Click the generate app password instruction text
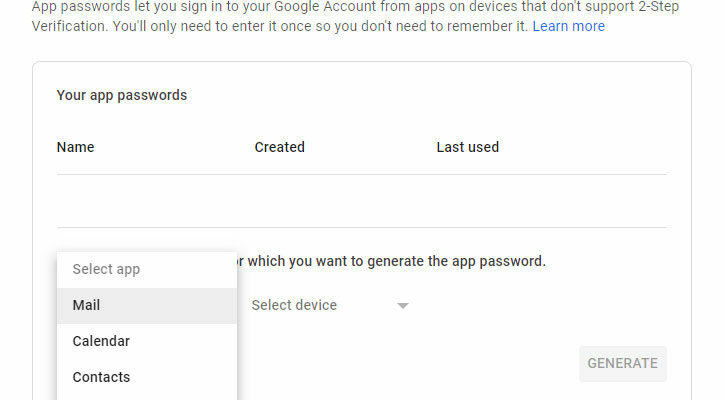Viewport: 725px width, 400px height. 391,261
